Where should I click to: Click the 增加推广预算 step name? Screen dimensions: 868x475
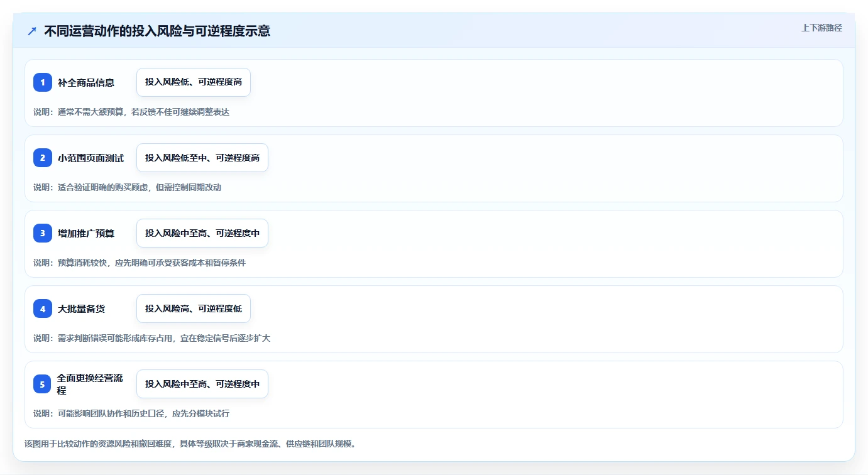[x=86, y=234]
